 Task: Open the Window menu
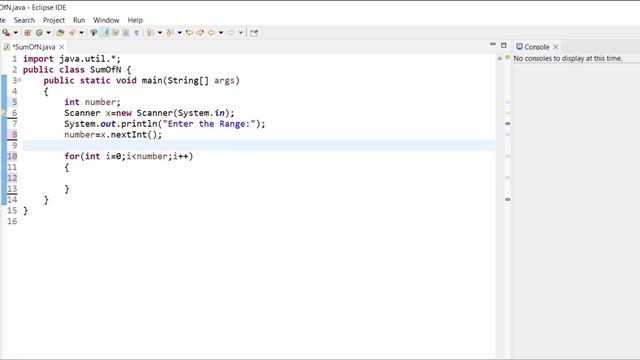106,20
